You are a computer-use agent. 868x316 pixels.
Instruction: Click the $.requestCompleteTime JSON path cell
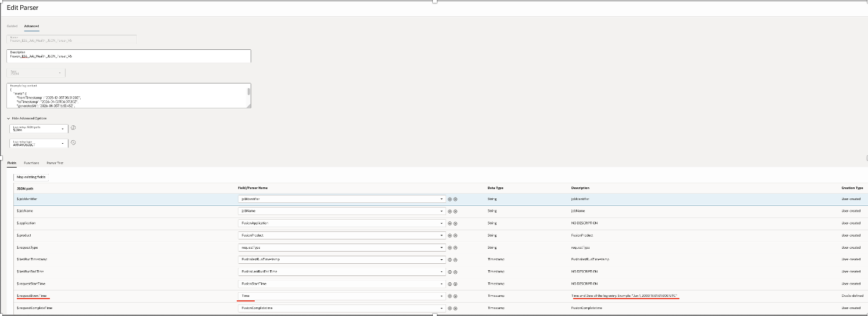pyautogui.click(x=34, y=308)
